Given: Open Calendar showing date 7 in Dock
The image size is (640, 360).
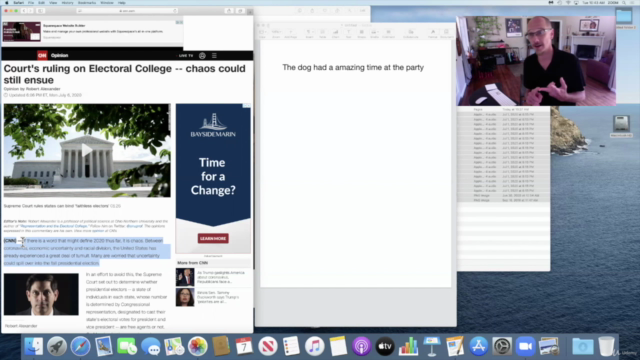Looking at the screenshot, I should tap(244, 347).
